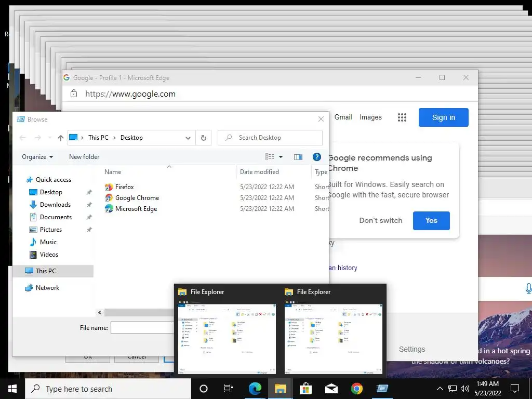This screenshot has width=532, height=399.
Task: Open the Google apps grid icon
Action: 402,117
